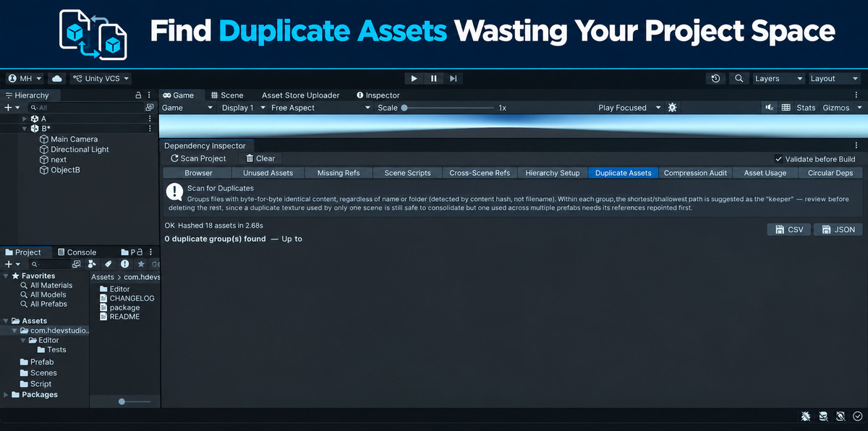Screen dimensions: 868x431
Task: Adjust the Project icon size slider
Action: pos(133,401)
